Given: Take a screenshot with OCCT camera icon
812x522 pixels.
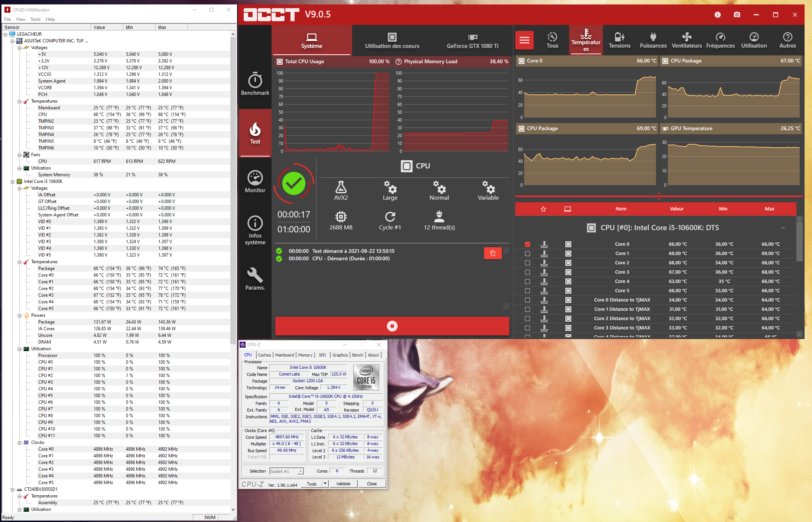Looking at the screenshot, I should click(x=737, y=14).
